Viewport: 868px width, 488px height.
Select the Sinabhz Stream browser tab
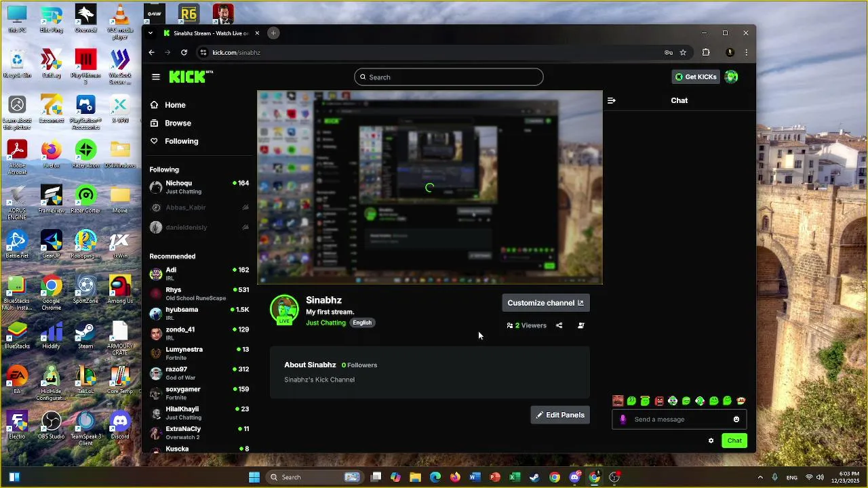(x=212, y=33)
